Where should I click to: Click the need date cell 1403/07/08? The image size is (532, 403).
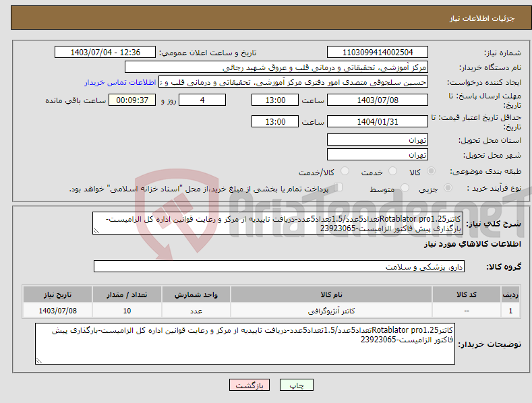coord(58,311)
